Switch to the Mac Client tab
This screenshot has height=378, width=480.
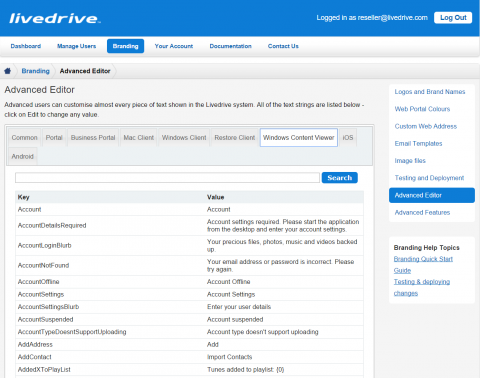[139, 138]
